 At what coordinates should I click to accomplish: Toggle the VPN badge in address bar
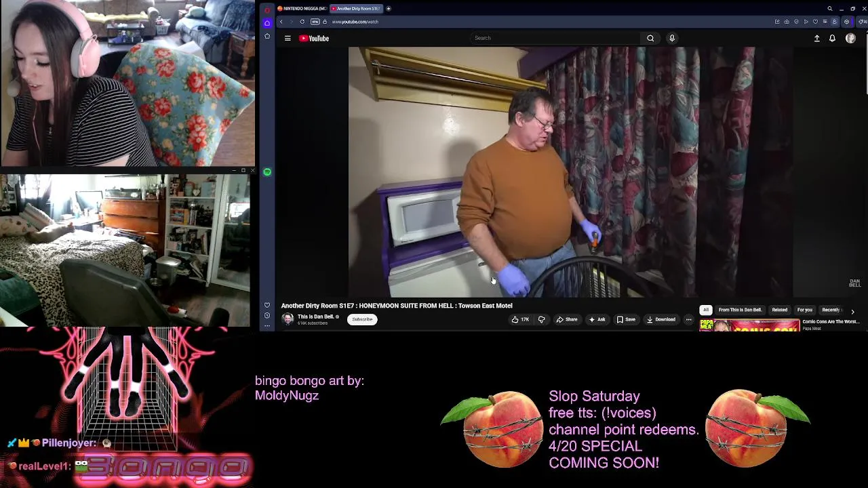pos(315,22)
